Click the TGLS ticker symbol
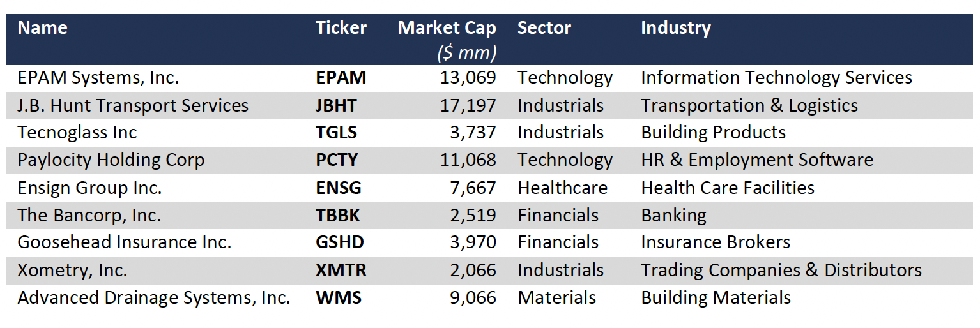This screenshot has height=328, width=980. pos(336,133)
